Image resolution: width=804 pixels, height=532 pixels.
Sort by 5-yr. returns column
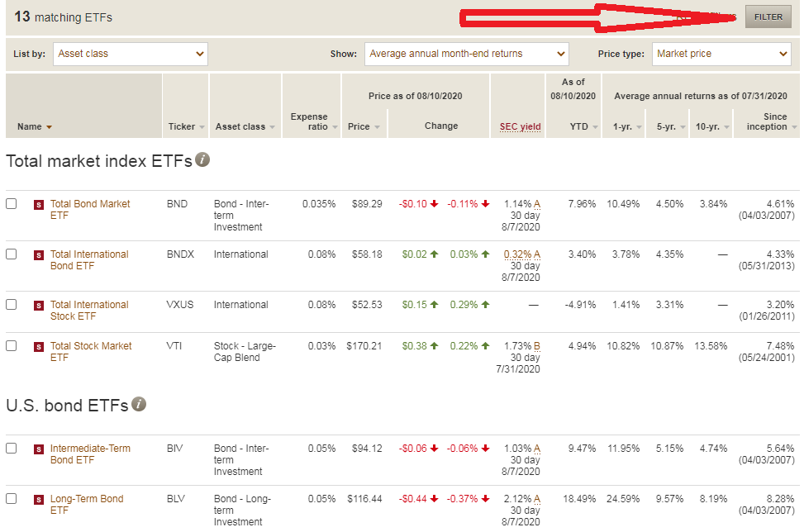click(671, 126)
